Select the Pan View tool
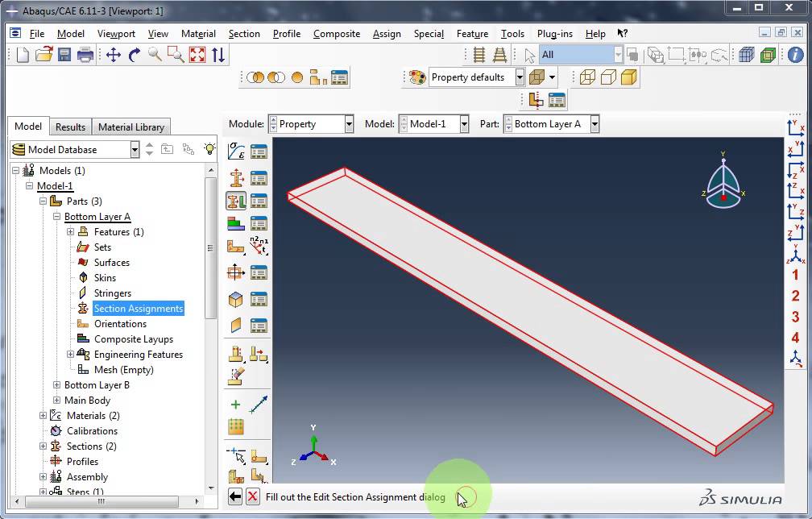Image resolution: width=812 pixels, height=519 pixels. click(114, 54)
